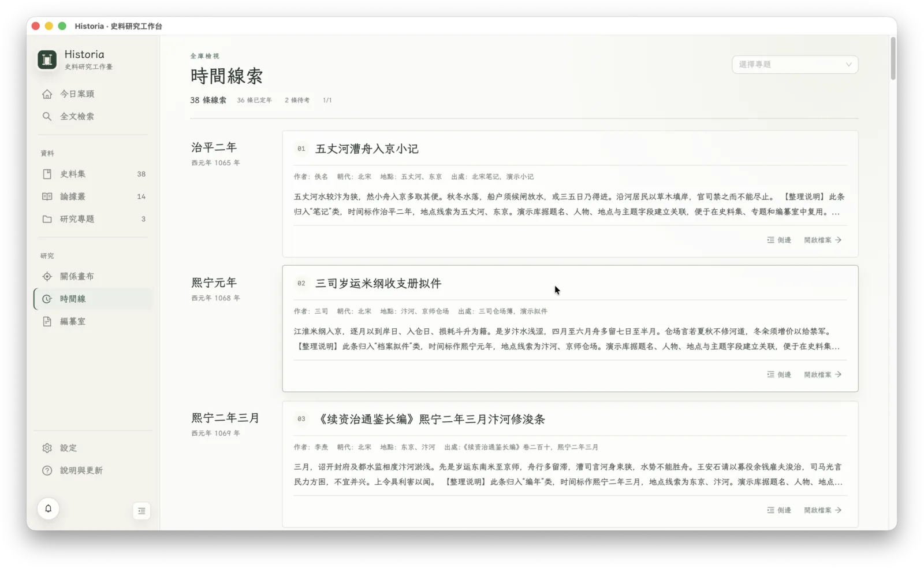
Task: Click the notification bell icon
Action: coord(49,508)
